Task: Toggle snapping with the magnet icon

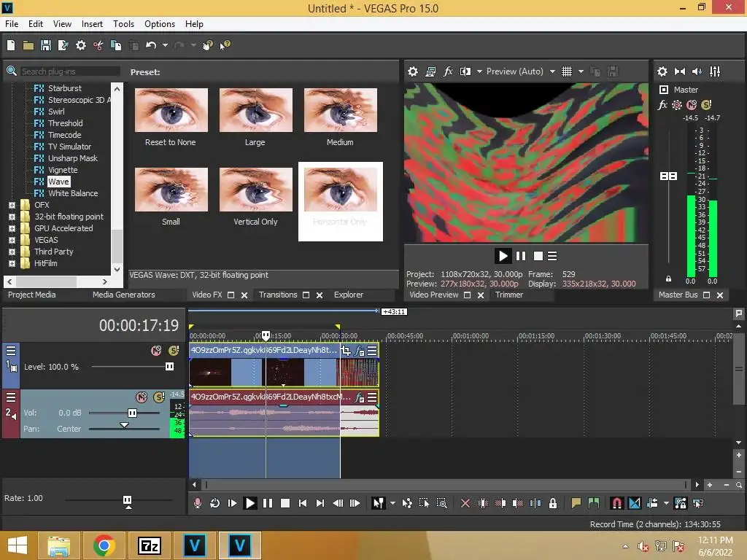Action: point(616,503)
